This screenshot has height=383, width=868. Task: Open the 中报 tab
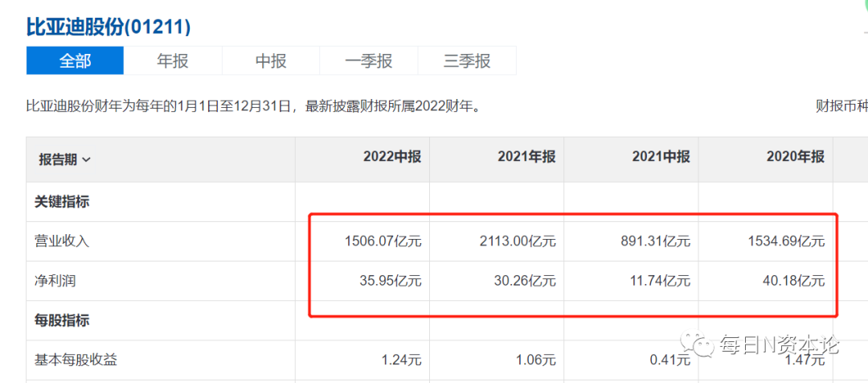(271, 61)
